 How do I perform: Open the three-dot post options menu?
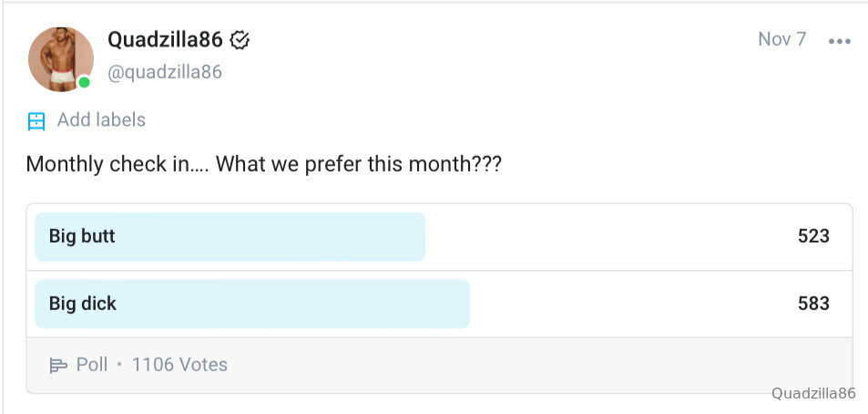839,41
